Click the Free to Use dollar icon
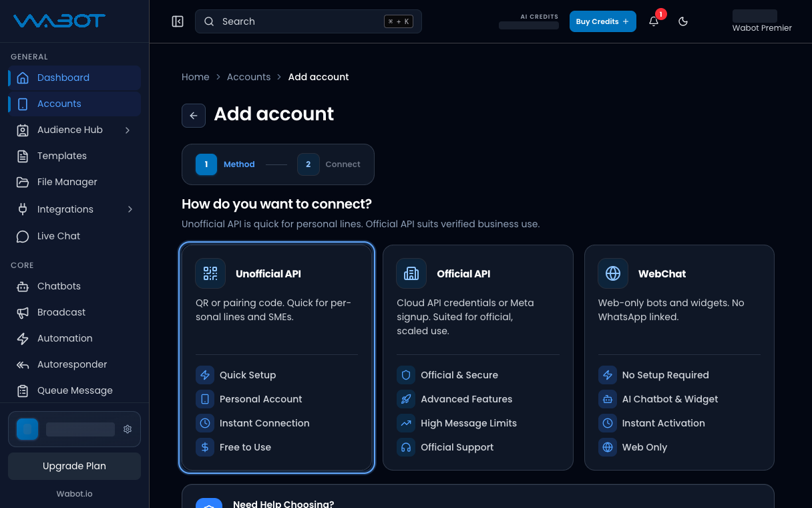The width and height of the screenshot is (812, 508). coord(205,447)
